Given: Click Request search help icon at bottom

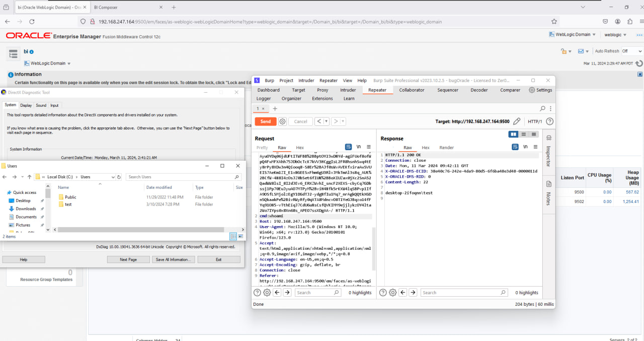Looking at the screenshot, I should (257, 293).
